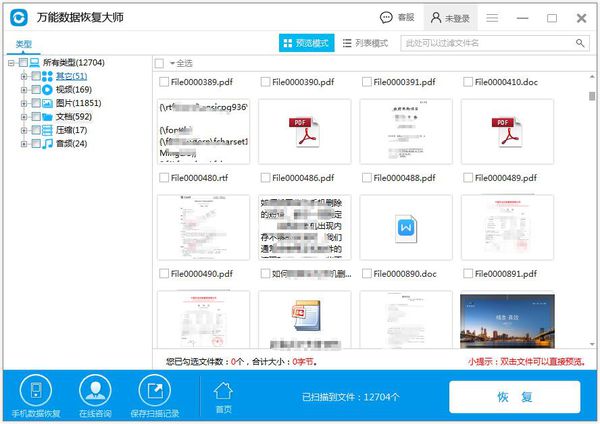This screenshot has height=424, width=600.
Task: Switch to 列表模式 list mode
Action: [x=365, y=43]
